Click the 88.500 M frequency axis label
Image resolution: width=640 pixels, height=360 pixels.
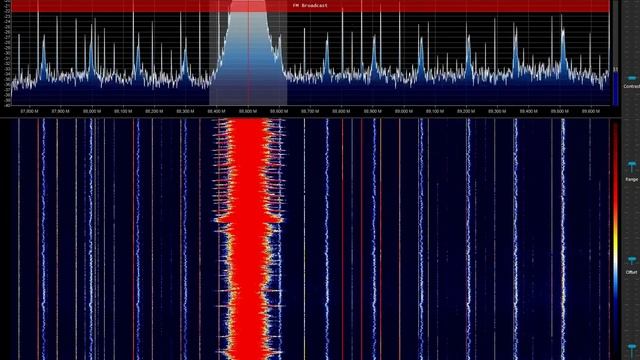[248, 111]
